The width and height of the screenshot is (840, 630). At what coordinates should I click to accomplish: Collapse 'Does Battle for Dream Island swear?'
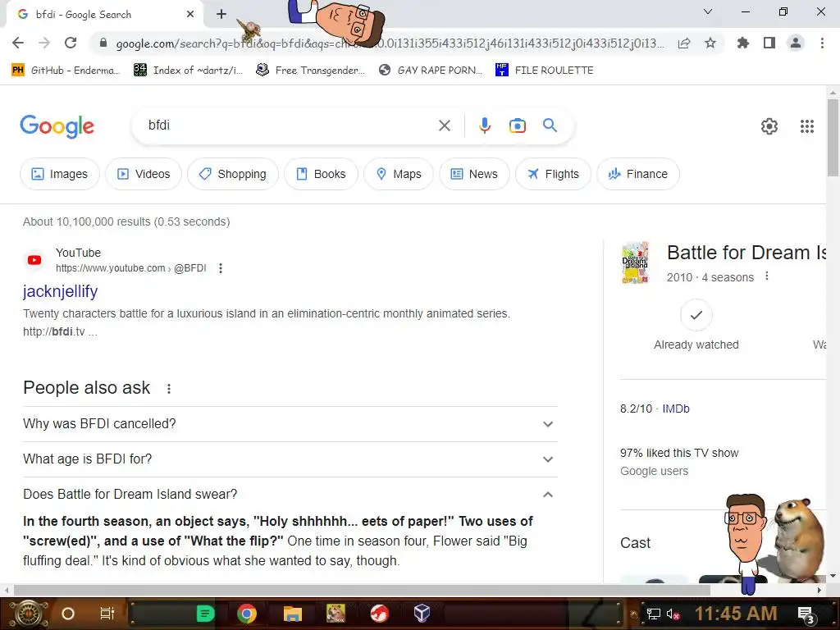pos(290,495)
